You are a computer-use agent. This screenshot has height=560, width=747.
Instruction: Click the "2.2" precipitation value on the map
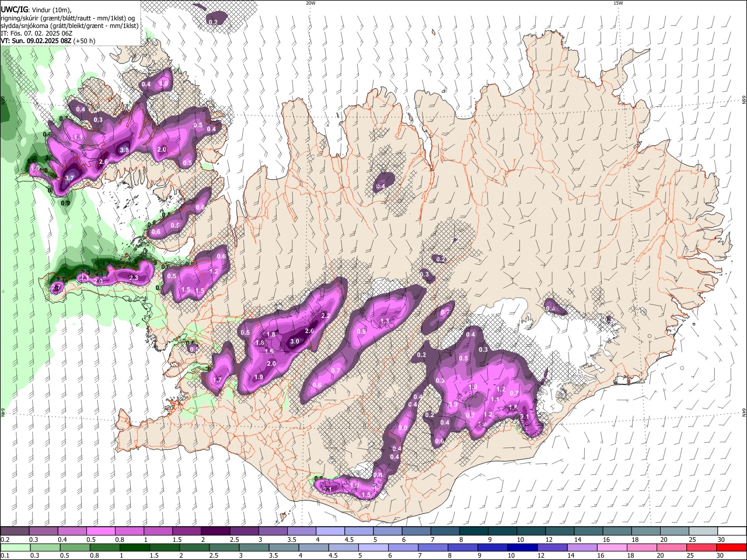(326, 316)
